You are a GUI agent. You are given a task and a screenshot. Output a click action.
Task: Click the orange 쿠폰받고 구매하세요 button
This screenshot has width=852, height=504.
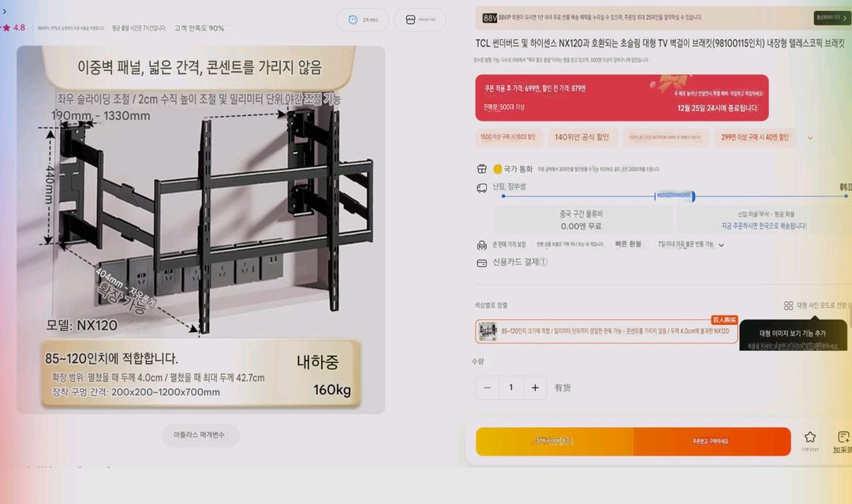point(712,441)
